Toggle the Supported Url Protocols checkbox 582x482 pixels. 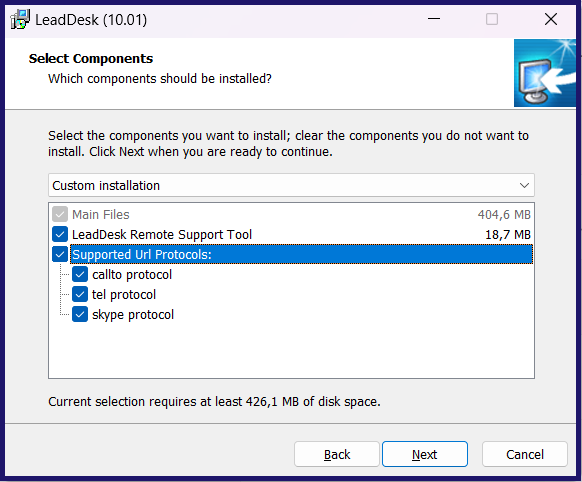[x=60, y=255]
